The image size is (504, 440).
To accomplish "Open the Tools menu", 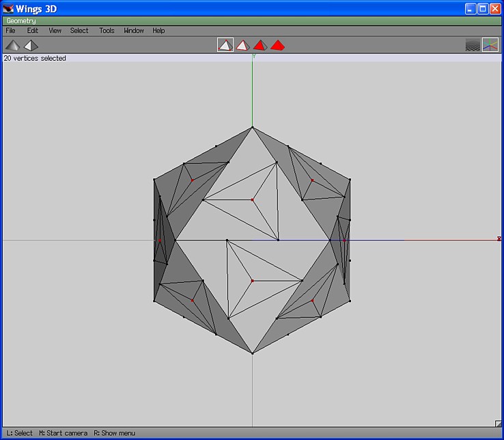I will [107, 31].
